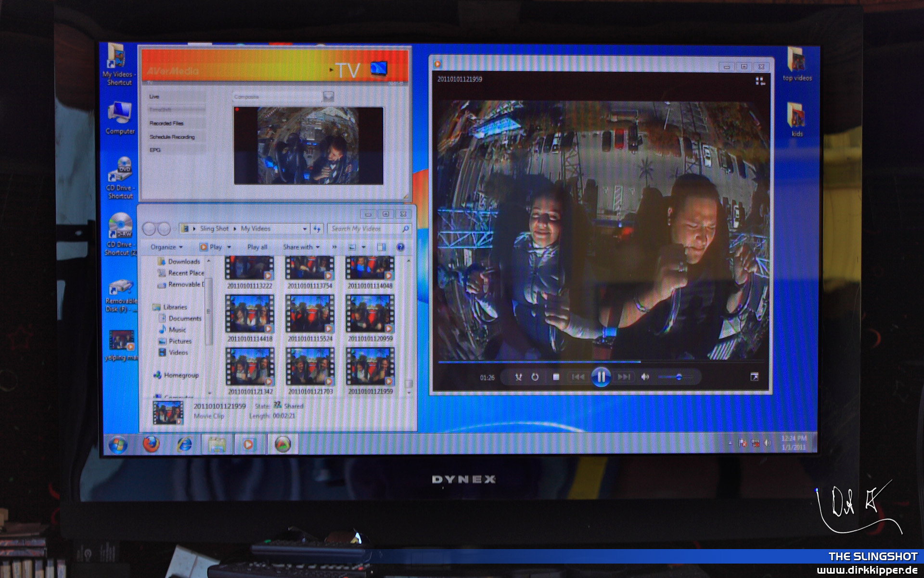
Task: Open the Organize dropdown menu
Action: point(167,247)
